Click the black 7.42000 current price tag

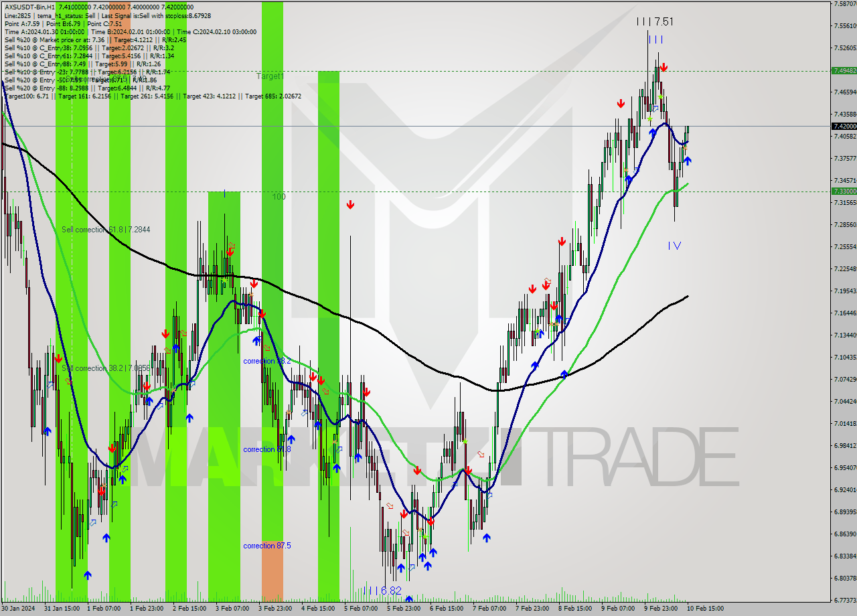pos(844,126)
